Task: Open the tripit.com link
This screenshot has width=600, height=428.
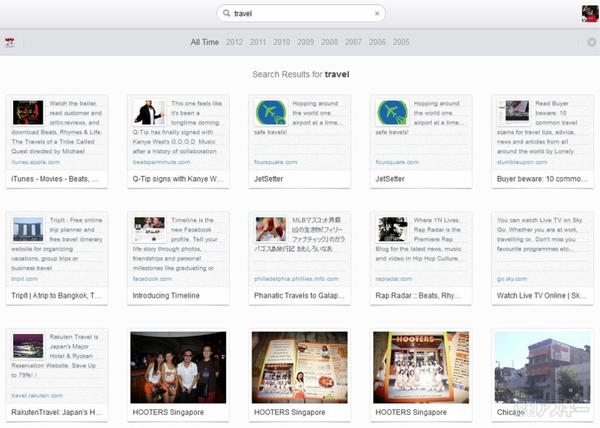Action: pyautogui.click(x=24, y=279)
